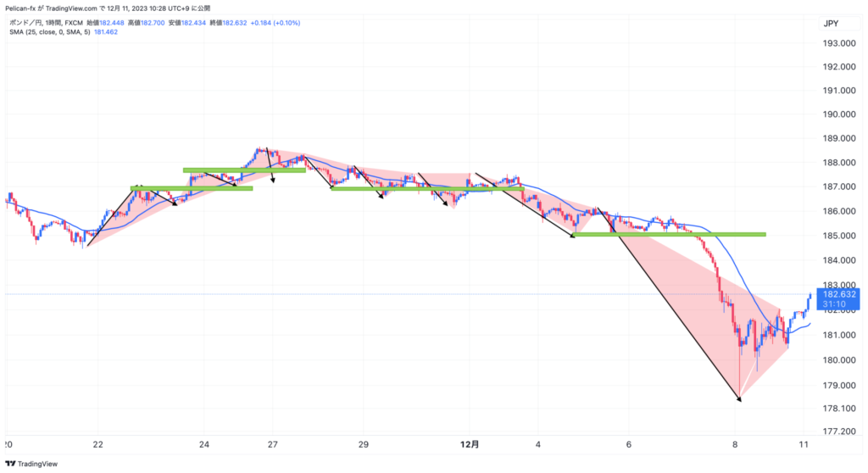Click the long black downward arrow's tip

(x=739, y=398)
